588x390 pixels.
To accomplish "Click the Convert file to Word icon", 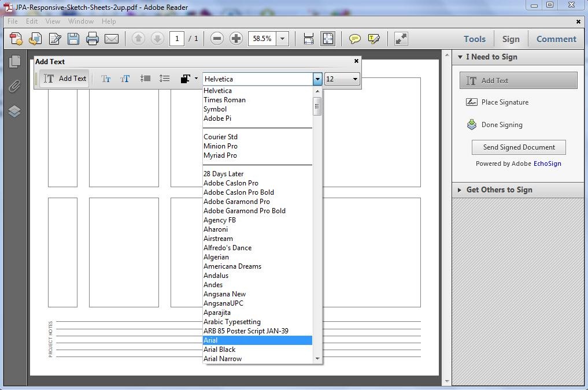I will tap(35, 39).
